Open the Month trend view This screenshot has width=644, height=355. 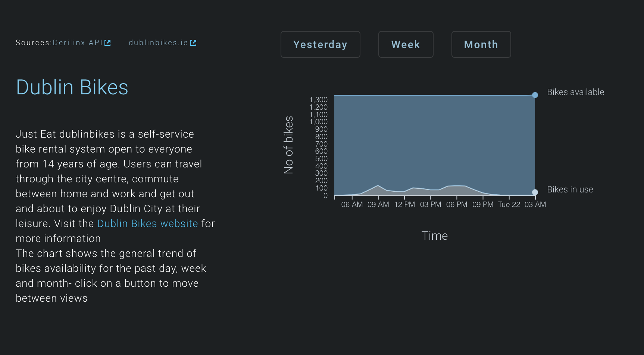481,44
